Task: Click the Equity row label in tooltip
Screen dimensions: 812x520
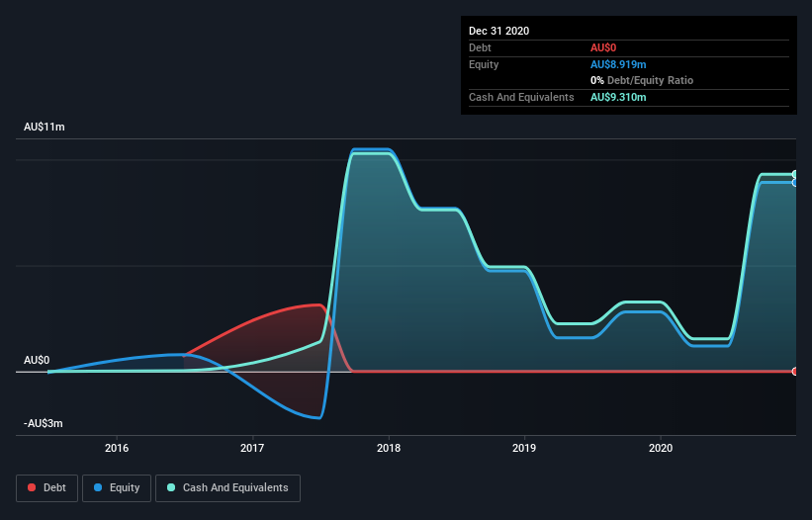Action: pyautogui.click(x=484, y=64)
